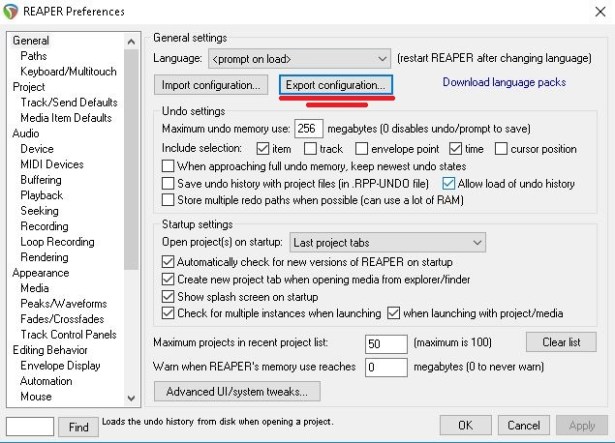Open the Rendering preferences page
615x443 pixels.
46,257
